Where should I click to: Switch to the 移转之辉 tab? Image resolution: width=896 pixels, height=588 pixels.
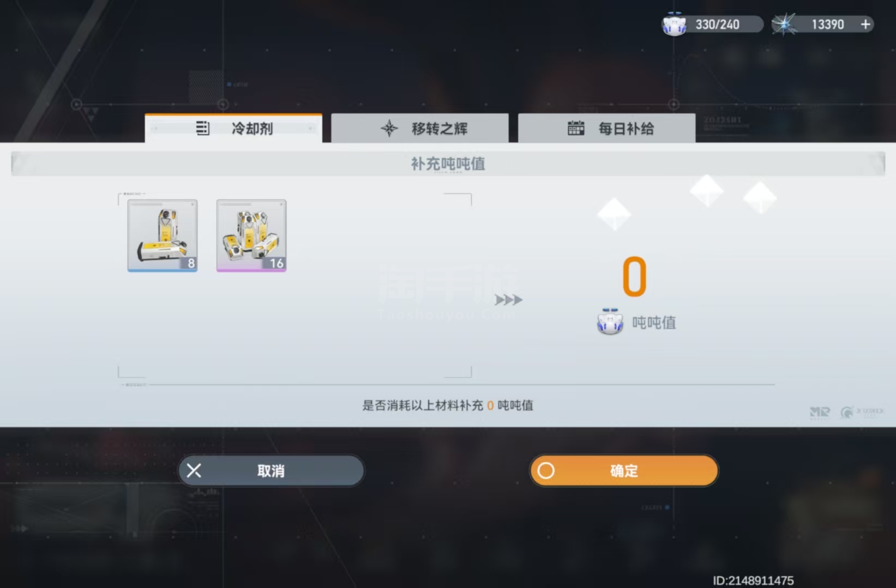pyautogui.click(x=420, y=129)
